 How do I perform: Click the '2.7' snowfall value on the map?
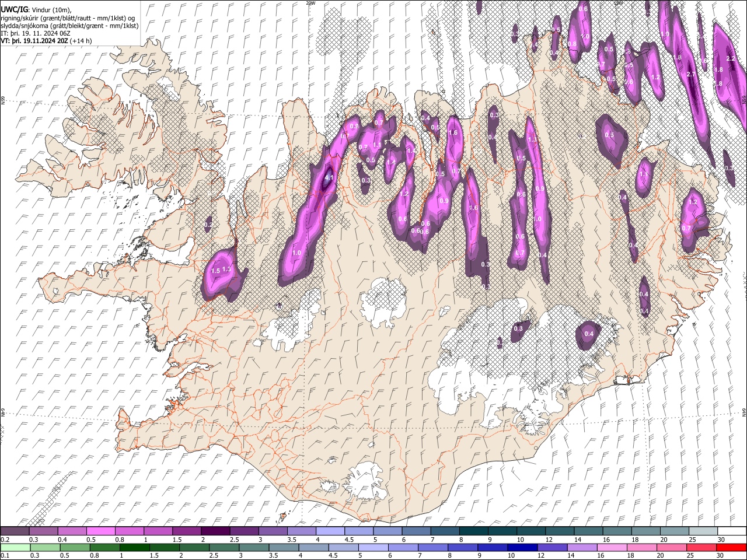click(x=692, y=74)
